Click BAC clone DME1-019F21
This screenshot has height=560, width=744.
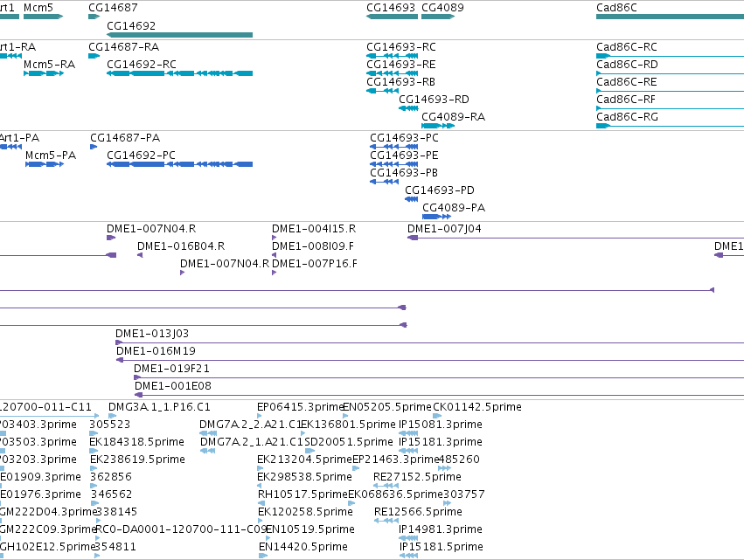click(439, 377)
